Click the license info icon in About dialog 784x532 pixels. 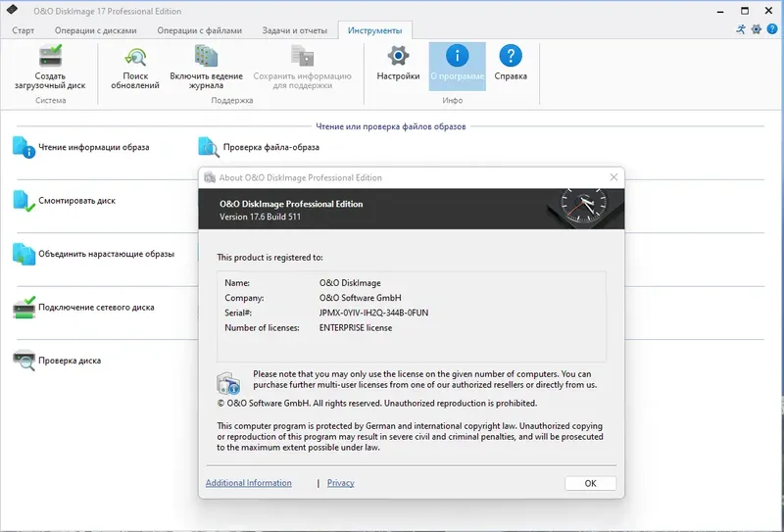[228, 383]
